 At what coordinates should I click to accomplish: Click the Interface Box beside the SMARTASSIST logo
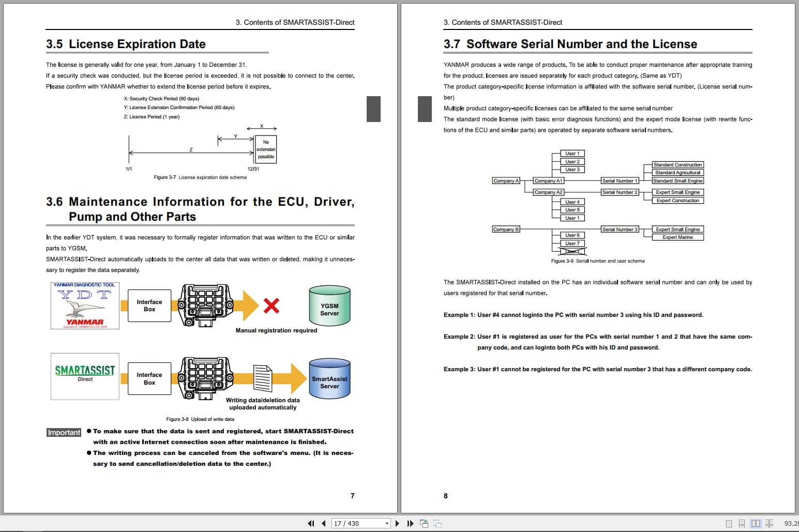point(149,378)
